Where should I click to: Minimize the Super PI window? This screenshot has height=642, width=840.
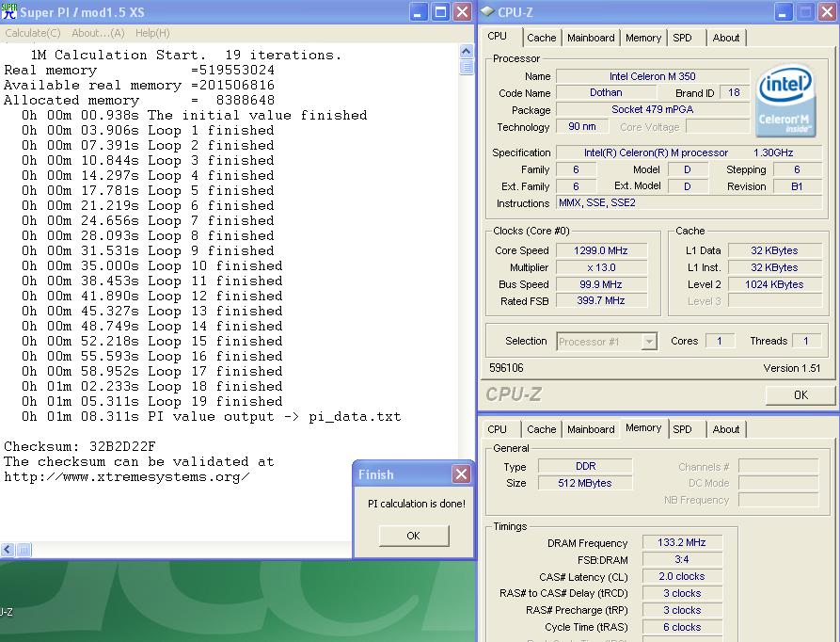point(419,12)
